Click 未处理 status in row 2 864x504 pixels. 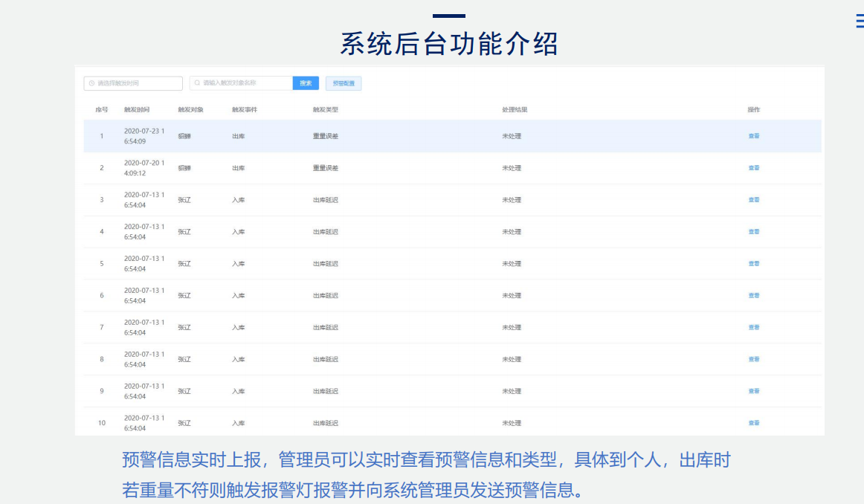(x=512, y=168)
